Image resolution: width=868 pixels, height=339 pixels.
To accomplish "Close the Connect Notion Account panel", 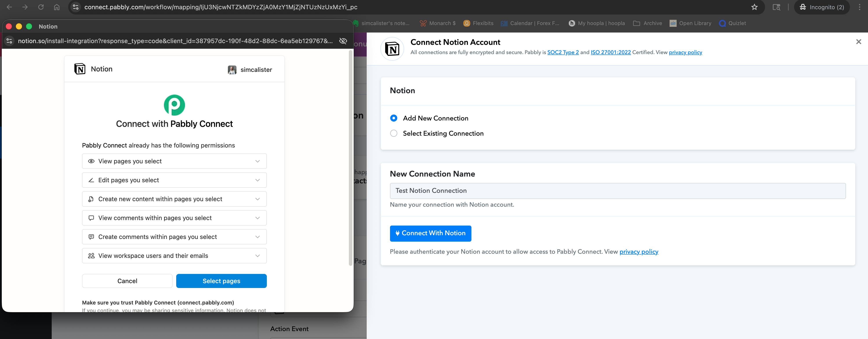I will coord(858,42).
